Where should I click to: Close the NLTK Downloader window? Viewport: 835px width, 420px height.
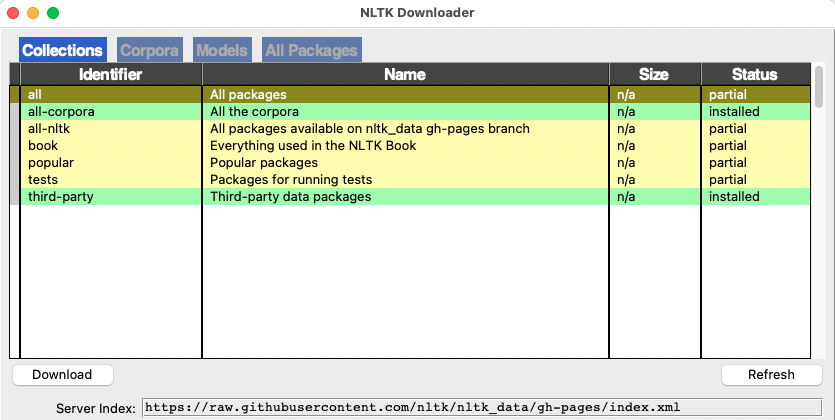[x=13, y=13]
